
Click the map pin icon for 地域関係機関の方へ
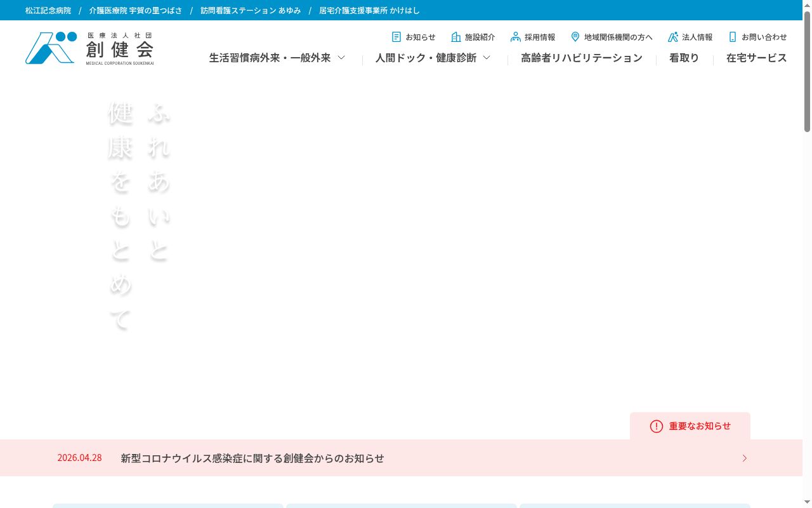tap(575, 37)
